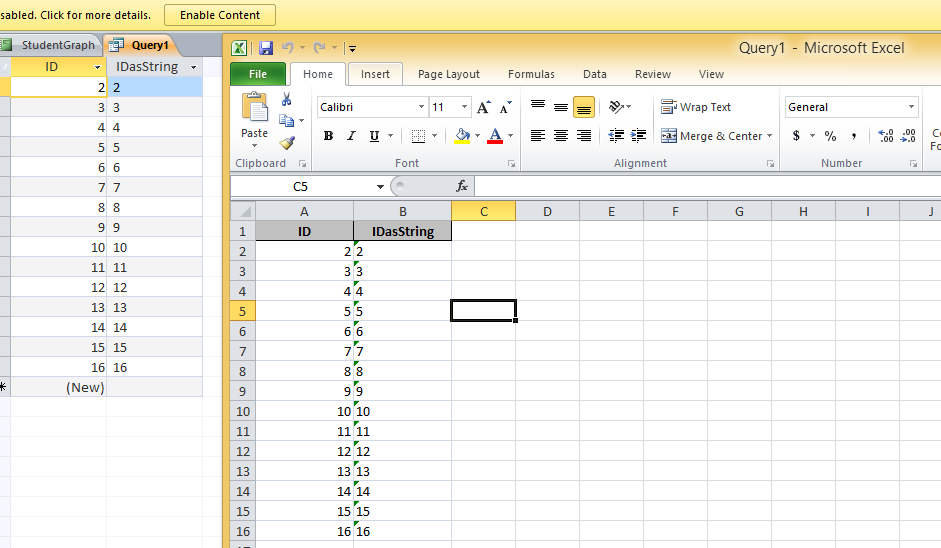Viewport: 941px width, 548px height.
Task: Click the Increase Indent icon
Action: 639,136
